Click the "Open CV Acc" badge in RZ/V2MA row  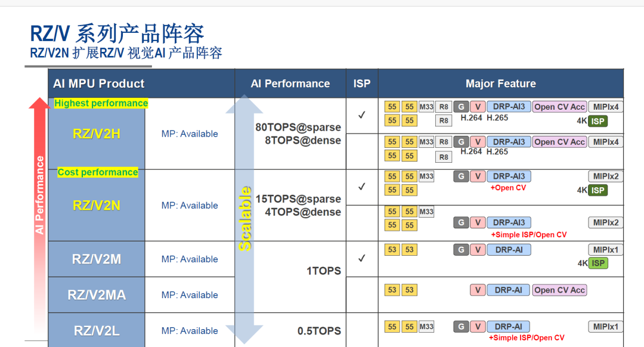click(x=559, y=290)
